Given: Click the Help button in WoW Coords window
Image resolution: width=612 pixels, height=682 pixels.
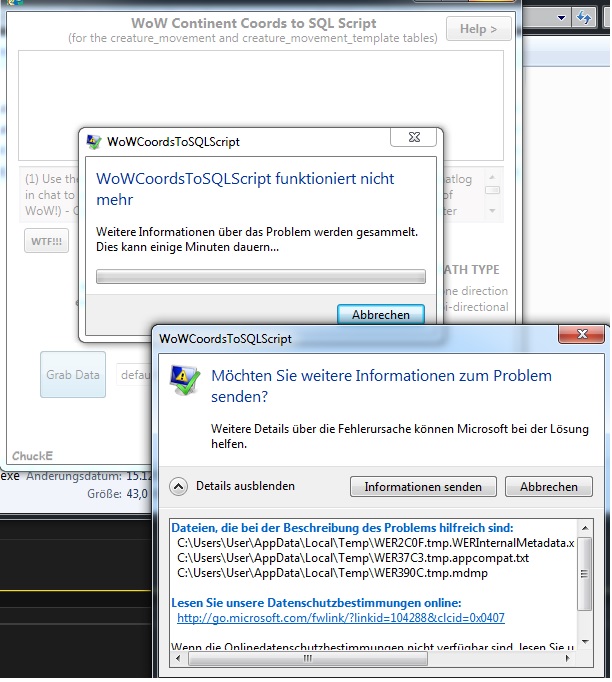Looking at the screenshot, I should (478, 29).
